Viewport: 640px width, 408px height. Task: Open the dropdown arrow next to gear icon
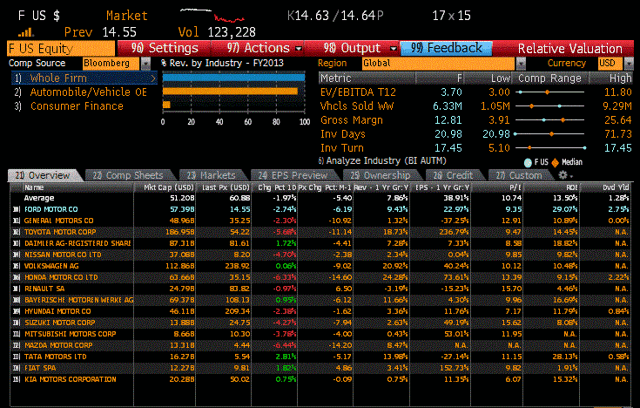571,176
